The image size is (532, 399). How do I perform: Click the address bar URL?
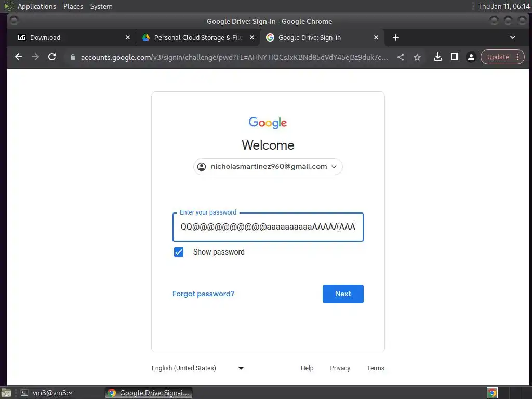pyautogui.click(x=234, y=57)
